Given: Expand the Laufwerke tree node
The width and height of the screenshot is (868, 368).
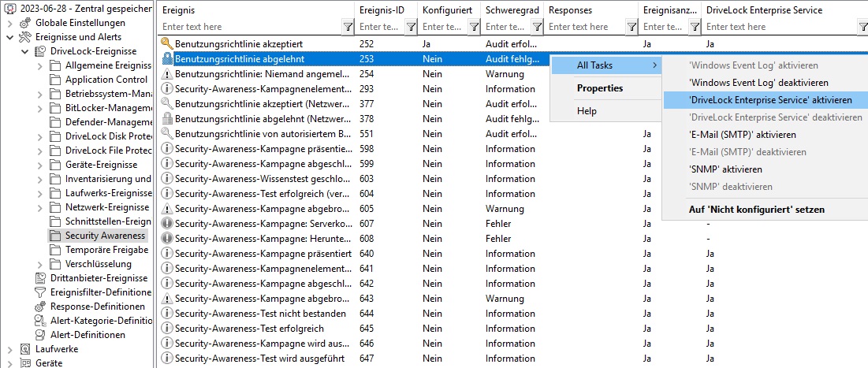Looking at the screenshot, I should coord(10,349).
